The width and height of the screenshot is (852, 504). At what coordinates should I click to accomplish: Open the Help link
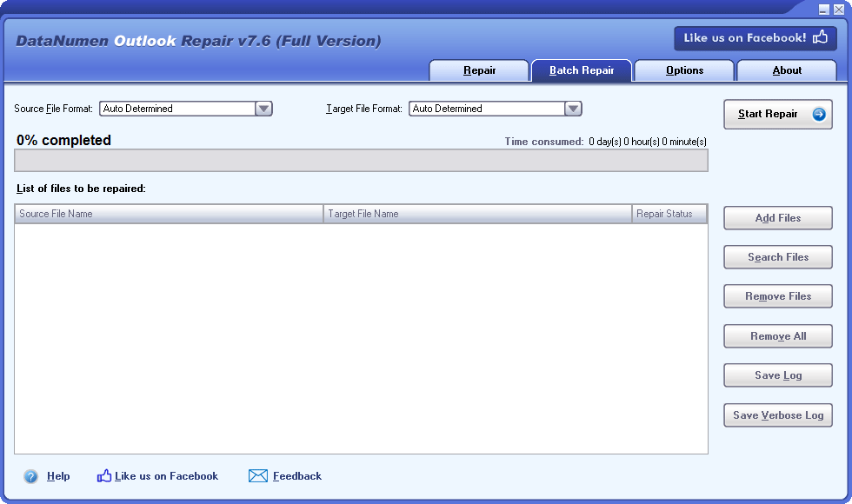(x=58, y=476)
